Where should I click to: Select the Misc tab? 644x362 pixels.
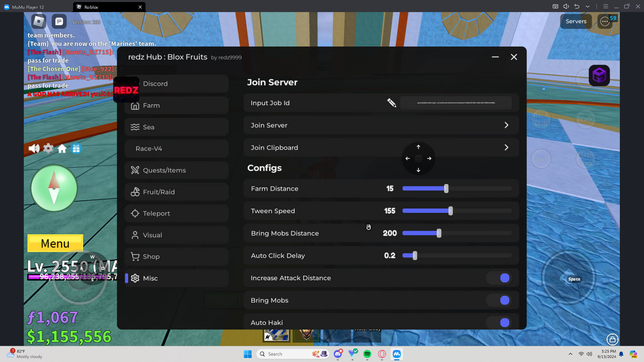coord(177,278)
